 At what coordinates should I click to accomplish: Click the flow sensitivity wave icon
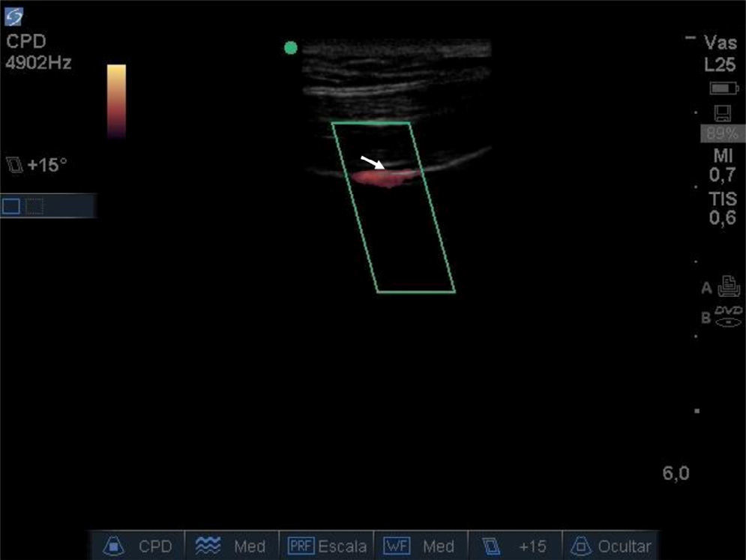tap(207, 546)
